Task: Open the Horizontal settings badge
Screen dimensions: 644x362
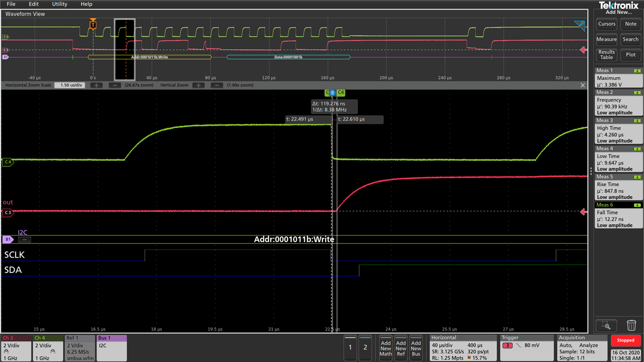Action: click(463, 348)
